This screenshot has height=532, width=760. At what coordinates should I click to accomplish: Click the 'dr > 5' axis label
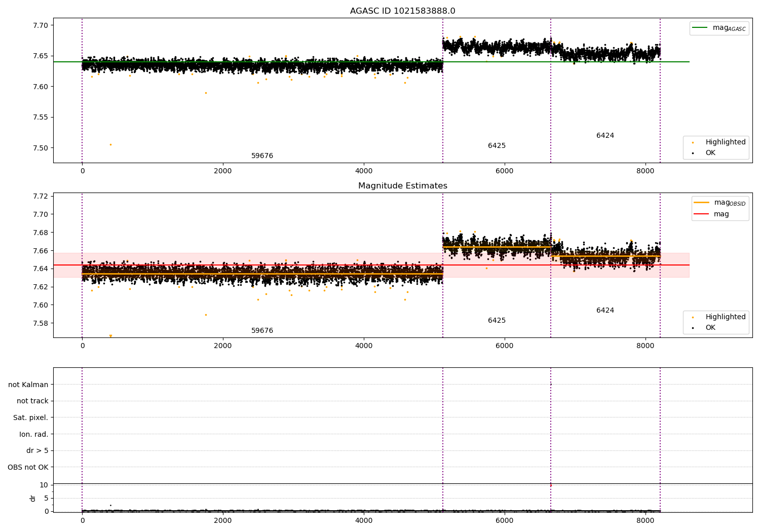coord(37,451)
